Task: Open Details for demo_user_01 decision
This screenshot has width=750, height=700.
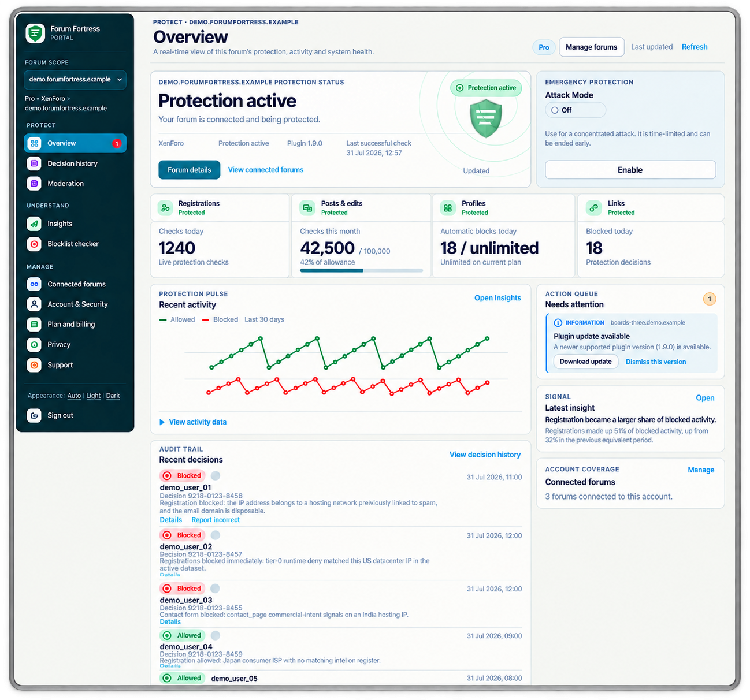Action: 171,520
